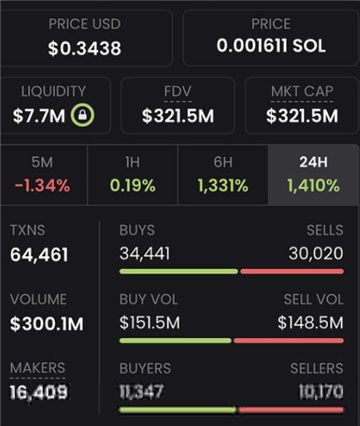
Task: Click the $321.5M FDV value
Action: (x=178, y=116)
